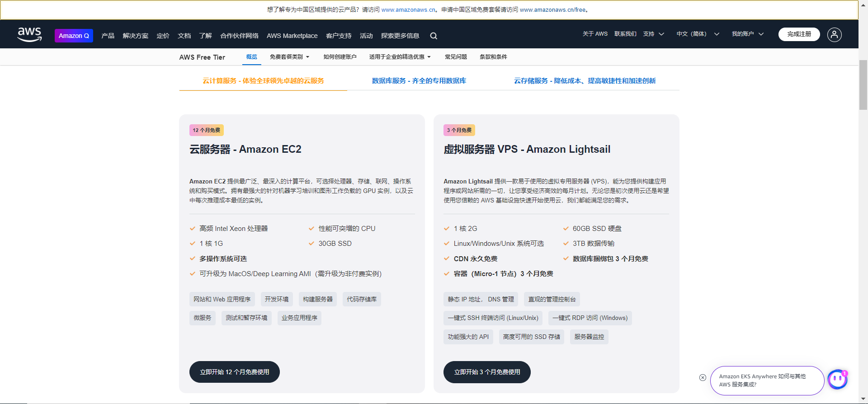Click the CDN 永久免费 feature text
This screenshot has height=404, width=868.
pyautogui.click(x=476, y=258)
